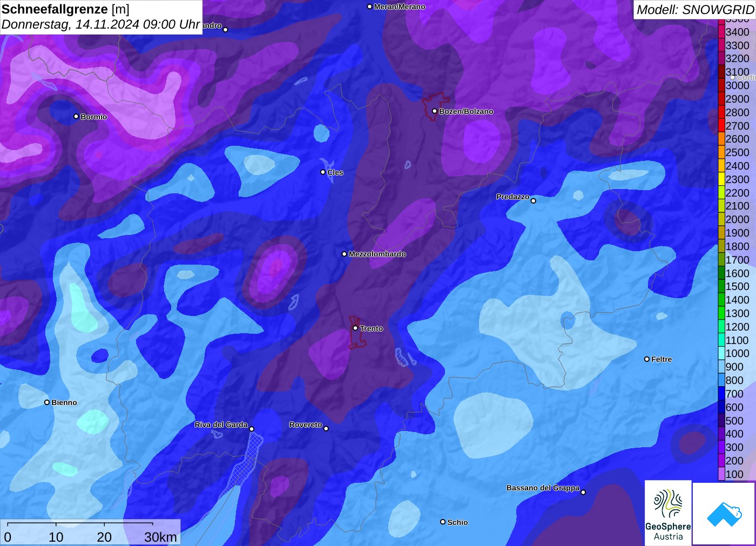The image size is (756, 546).
Task: Select the Cles city marker dot
Action: pyautogui.click(x=323, y=172)
